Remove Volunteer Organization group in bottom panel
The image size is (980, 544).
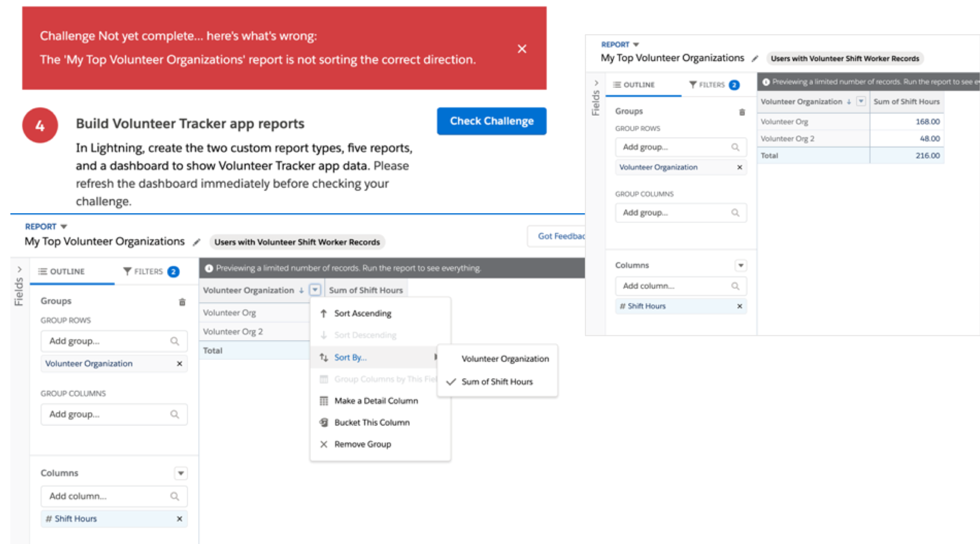point(179,363)
